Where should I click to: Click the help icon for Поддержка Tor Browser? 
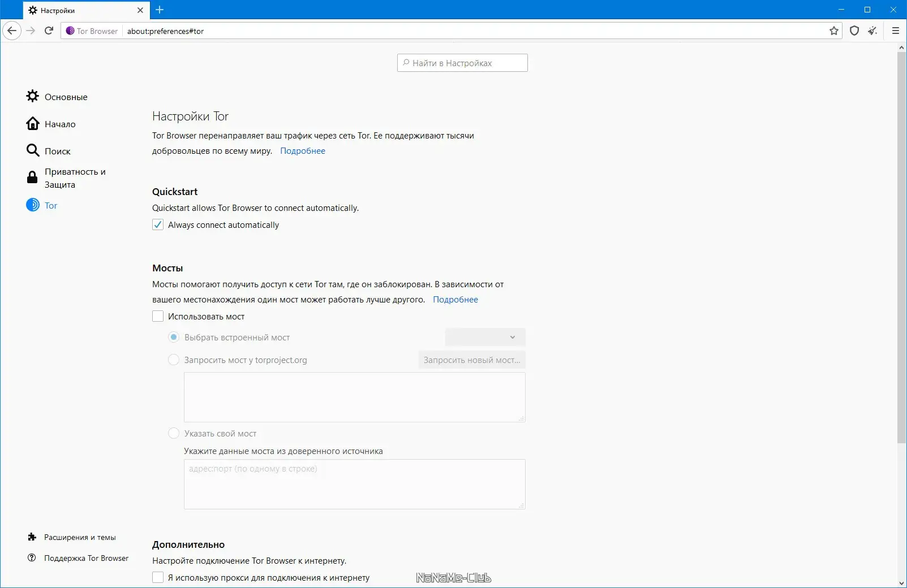pyautogui.click(x=32, y=558)
